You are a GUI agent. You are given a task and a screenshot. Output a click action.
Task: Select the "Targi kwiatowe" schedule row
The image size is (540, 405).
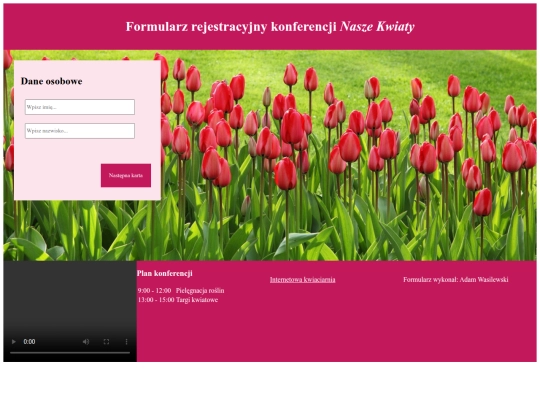pos(178,300)
